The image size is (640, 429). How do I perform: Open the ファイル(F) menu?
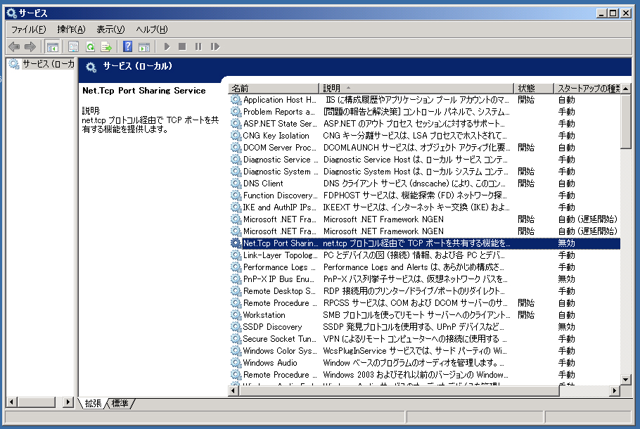tap(28, 29)
